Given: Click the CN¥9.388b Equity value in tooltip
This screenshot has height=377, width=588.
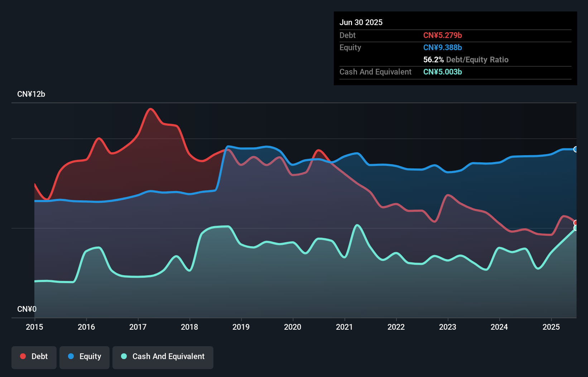Looking at the screenshot, I should (443, 48).
